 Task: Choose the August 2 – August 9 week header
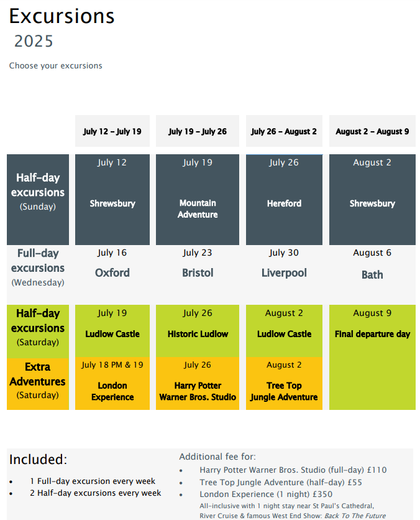(x=372, y=131)
